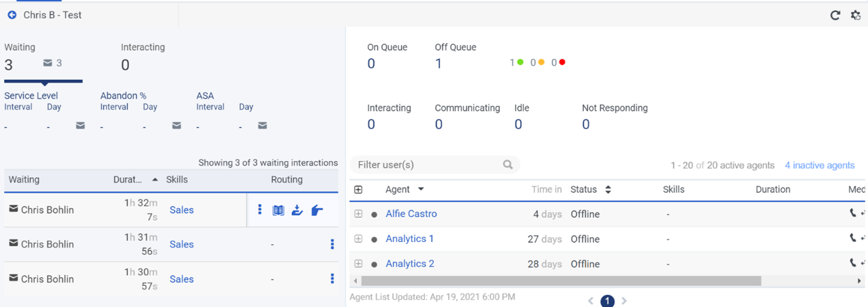Sort agents by the Status column

pyautogui.click(x=608, y=189)
